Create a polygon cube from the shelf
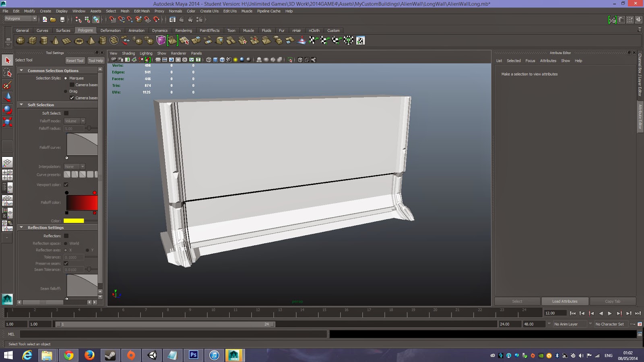 tap(32, 41)
